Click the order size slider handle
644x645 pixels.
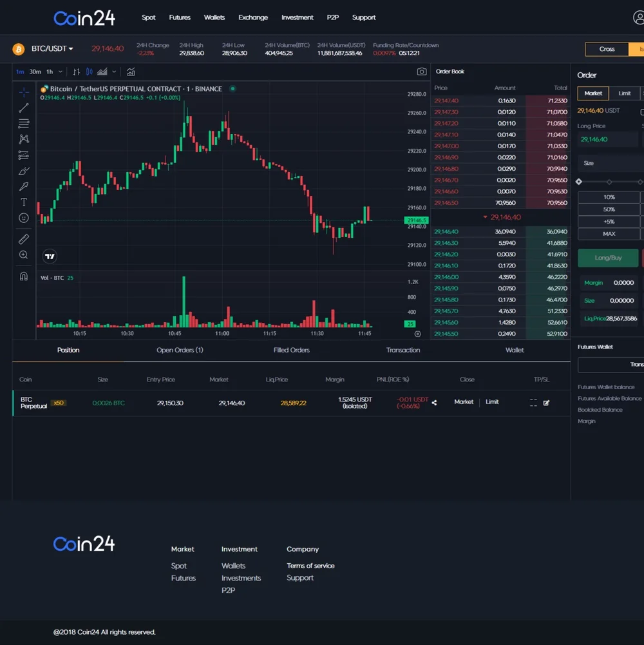[579, 182]
